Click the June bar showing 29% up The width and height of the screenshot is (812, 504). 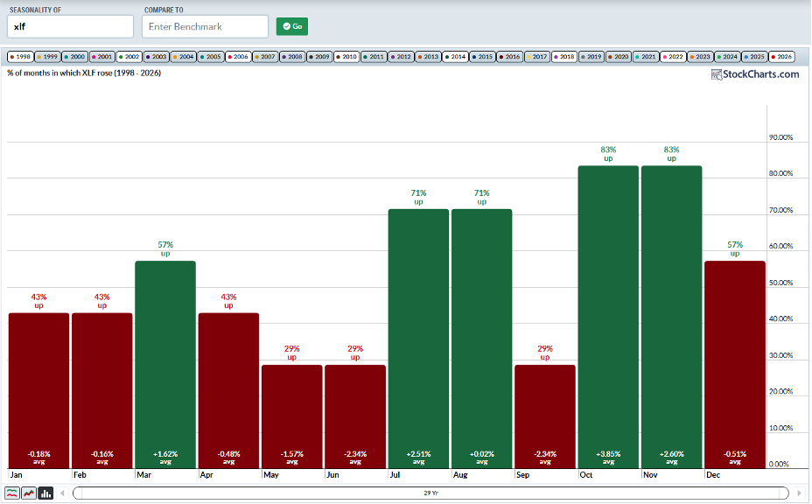tap(355, 417)
